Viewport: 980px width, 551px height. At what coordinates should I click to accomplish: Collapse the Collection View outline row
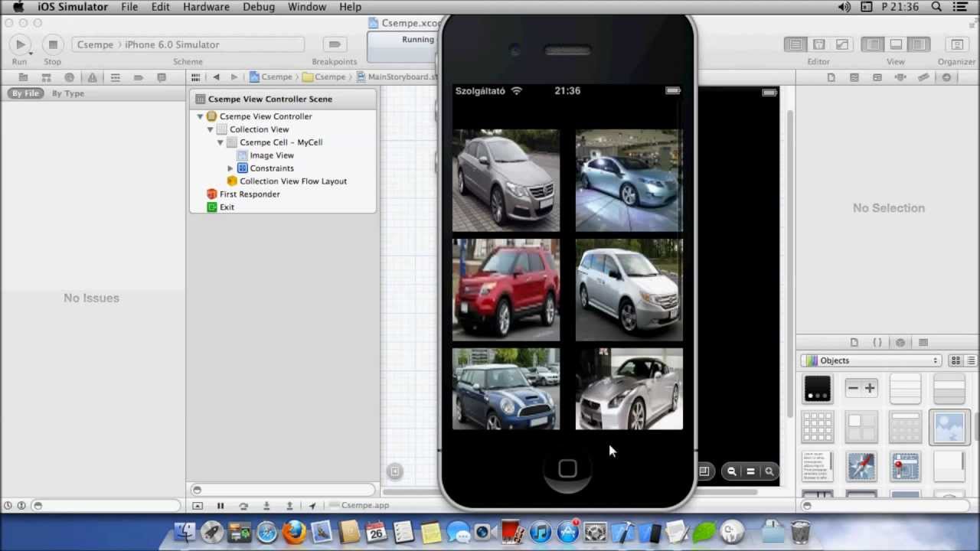point(211,129)
